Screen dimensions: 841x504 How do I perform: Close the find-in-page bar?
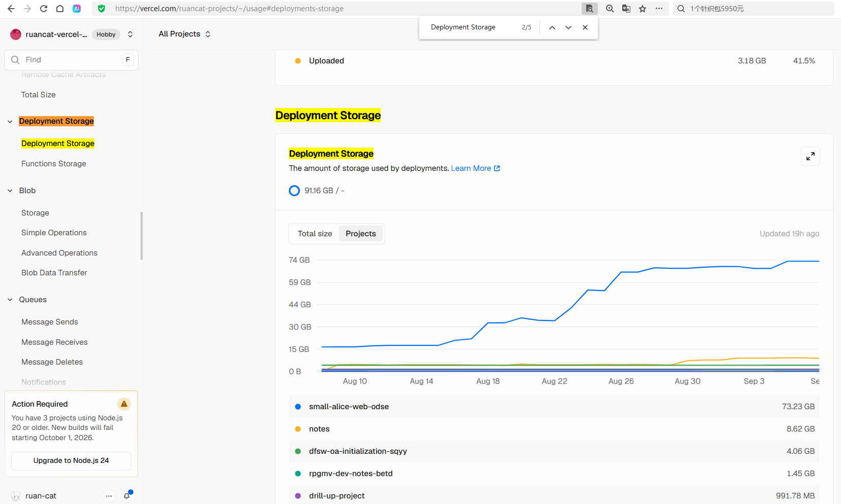coord(585,27)
